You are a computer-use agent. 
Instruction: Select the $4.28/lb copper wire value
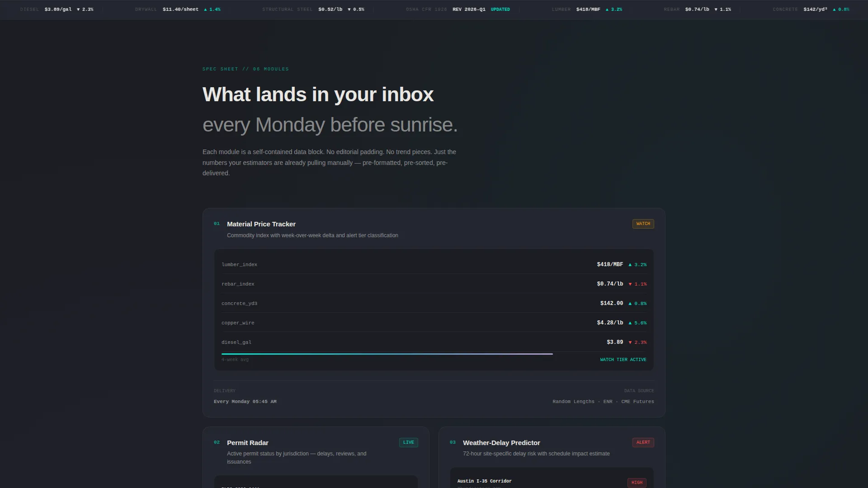(610, 323)
